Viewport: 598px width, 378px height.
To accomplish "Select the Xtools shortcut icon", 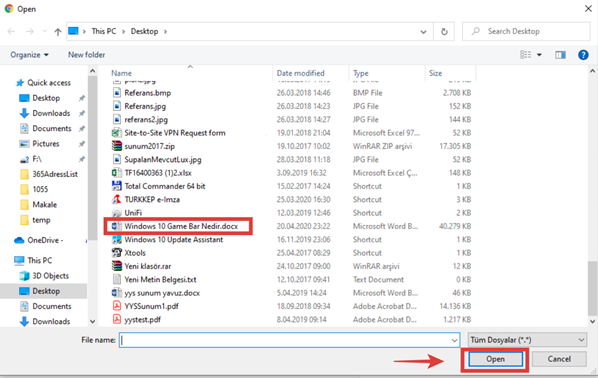I will point(117,253).
